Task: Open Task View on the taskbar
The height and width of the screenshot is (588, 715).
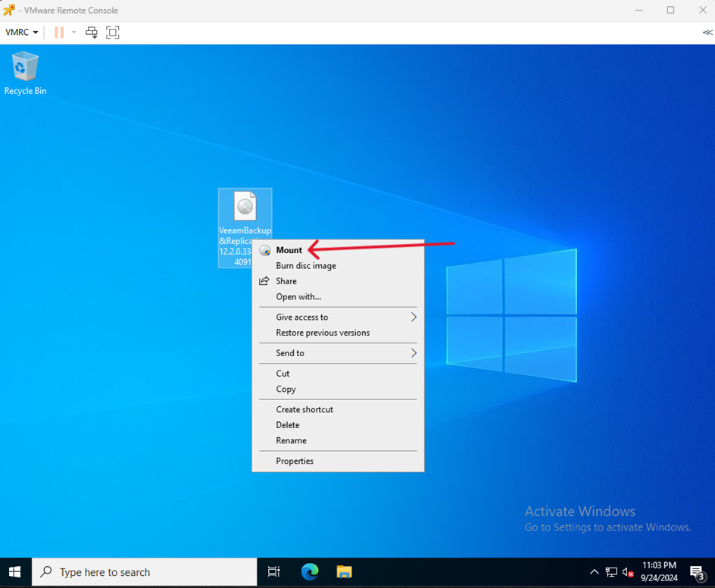Action: 274,572
